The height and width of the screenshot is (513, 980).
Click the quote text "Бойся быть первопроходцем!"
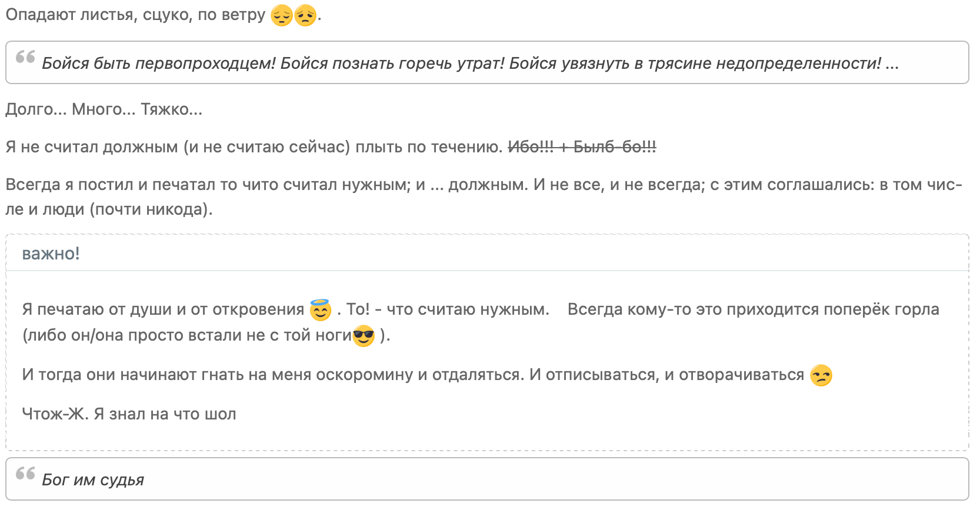(159, 64)
